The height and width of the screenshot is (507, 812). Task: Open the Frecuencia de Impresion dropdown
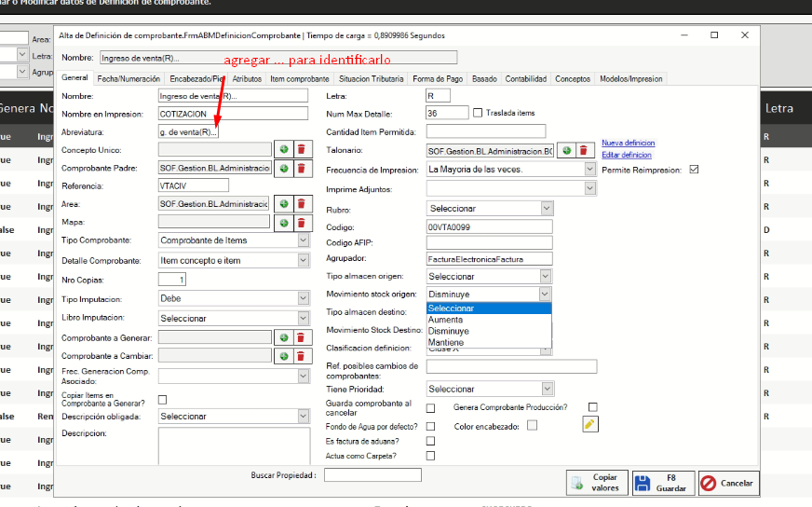pyautogui.click(x=589, y=170)
